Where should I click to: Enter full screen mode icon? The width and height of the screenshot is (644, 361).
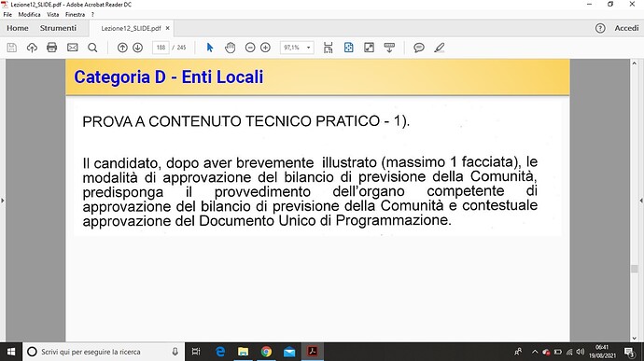370,48
